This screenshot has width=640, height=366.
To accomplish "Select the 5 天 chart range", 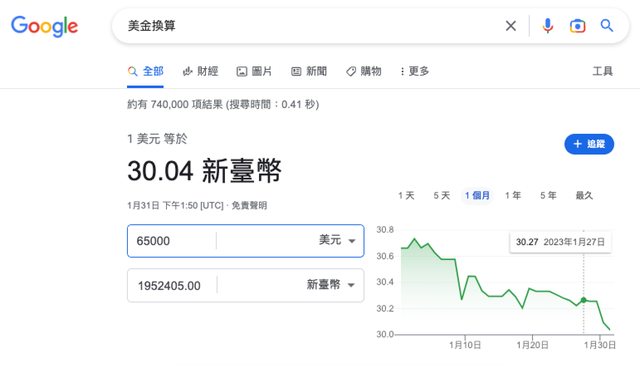I will click(442, 195).
